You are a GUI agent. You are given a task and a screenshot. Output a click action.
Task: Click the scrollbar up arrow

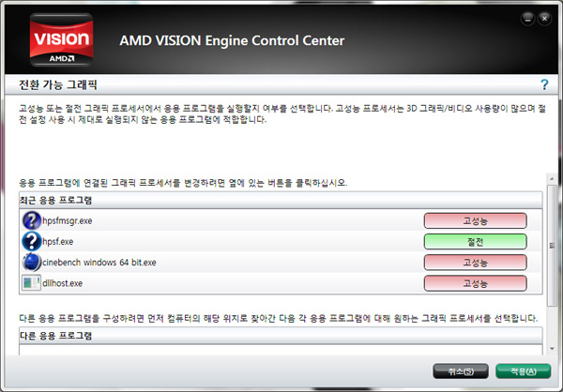552,178
